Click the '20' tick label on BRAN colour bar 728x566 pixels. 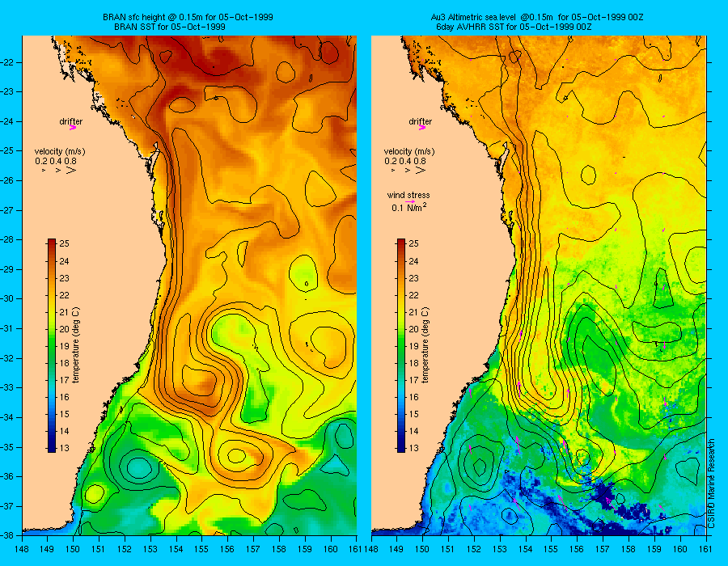[64, 329]
